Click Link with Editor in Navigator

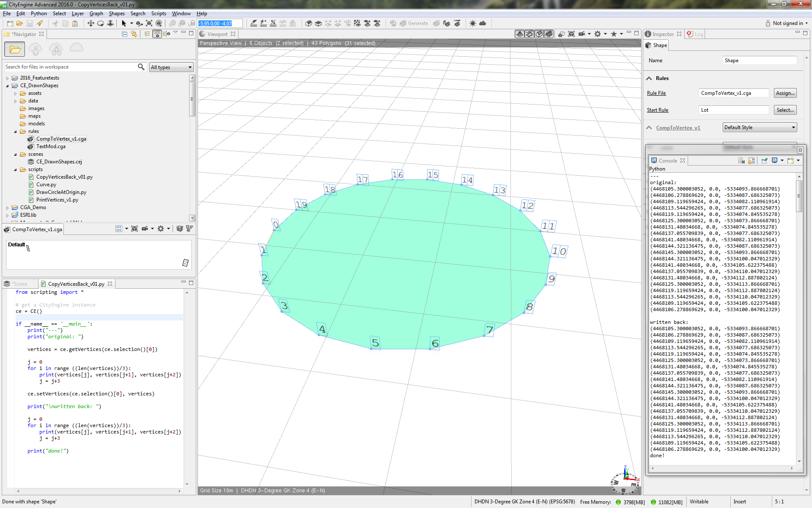pos(134,34)
